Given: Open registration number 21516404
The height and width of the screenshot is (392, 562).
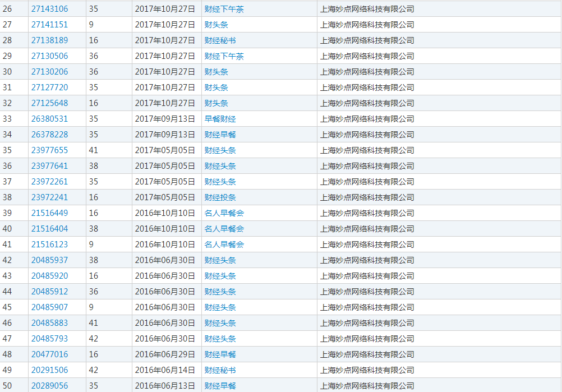Looking at the screenshot, I should coord(49,229).
